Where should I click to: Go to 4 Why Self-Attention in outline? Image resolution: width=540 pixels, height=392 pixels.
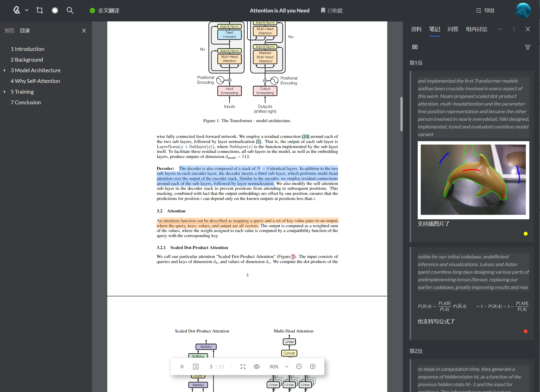(35, 81)
